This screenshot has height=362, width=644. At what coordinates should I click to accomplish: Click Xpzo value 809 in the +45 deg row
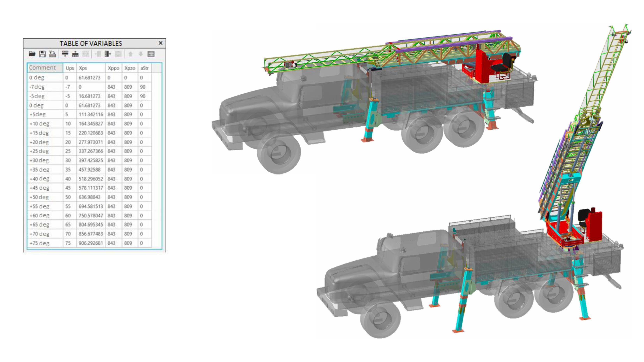pos(130,188)
